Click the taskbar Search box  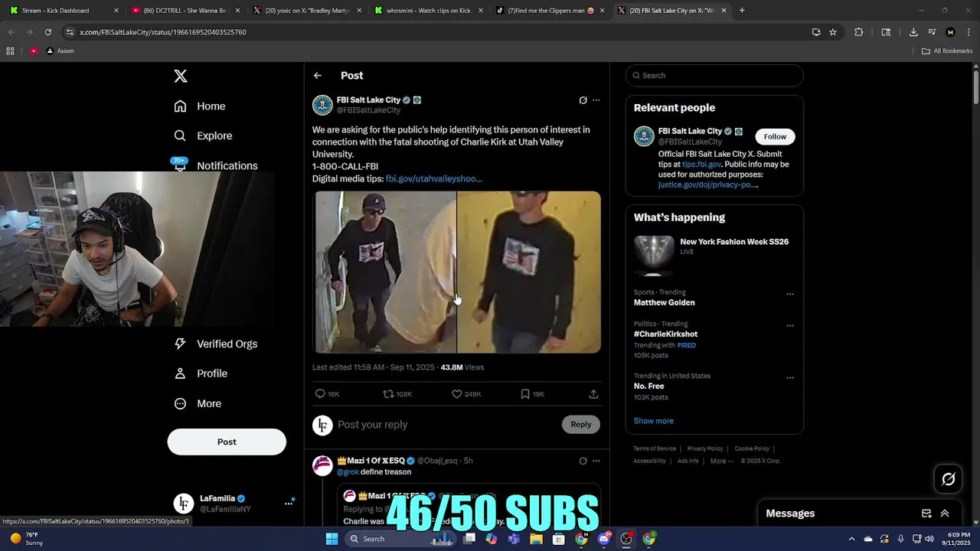(400, 539)
